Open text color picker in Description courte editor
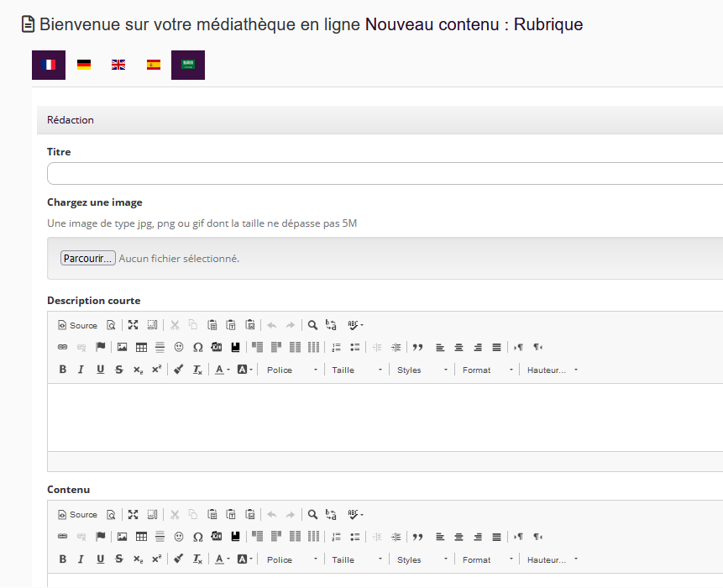This screenshot has width=723, height=588. 221,370
